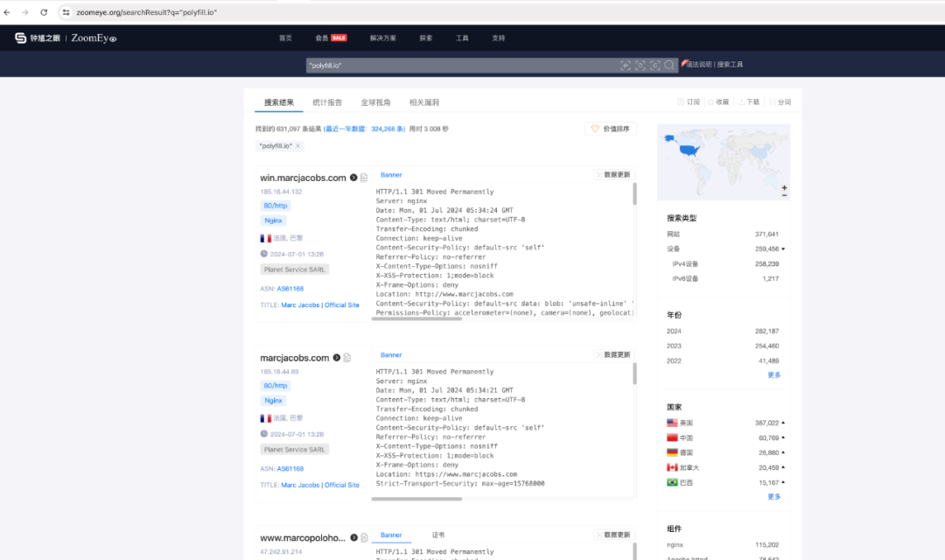Select the United States flag filter

tap(672, 423)
